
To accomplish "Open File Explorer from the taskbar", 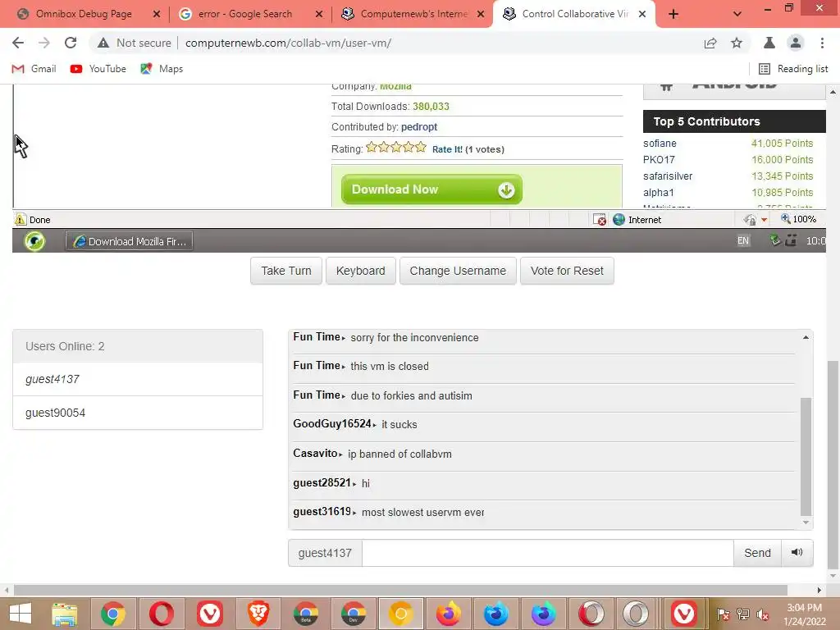I will (64, 614).
